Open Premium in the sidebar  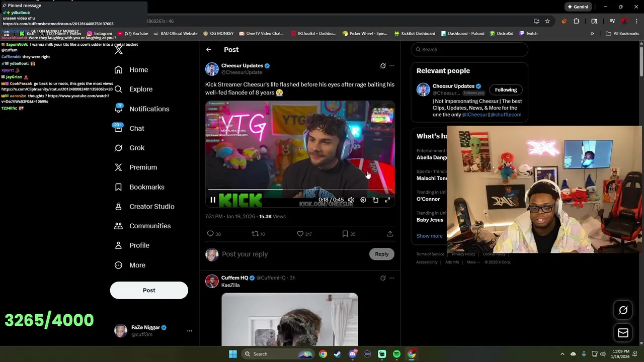pyautogui.click(x=136, y=167)
